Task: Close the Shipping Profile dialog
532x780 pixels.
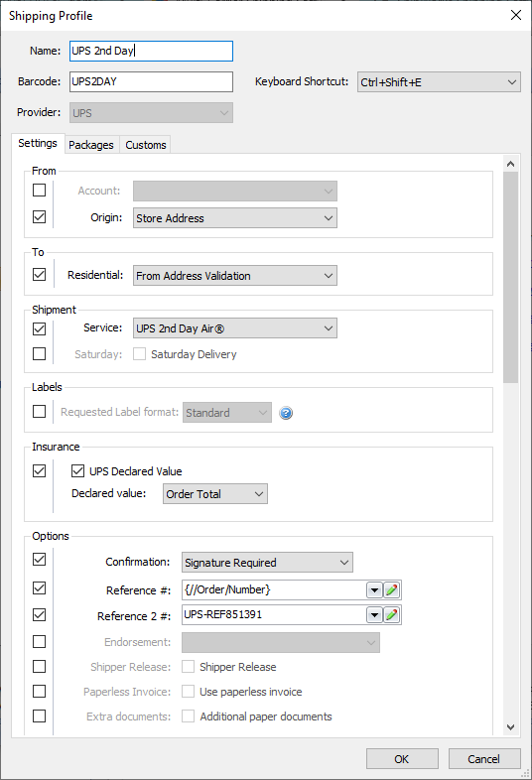Action: 516,15
